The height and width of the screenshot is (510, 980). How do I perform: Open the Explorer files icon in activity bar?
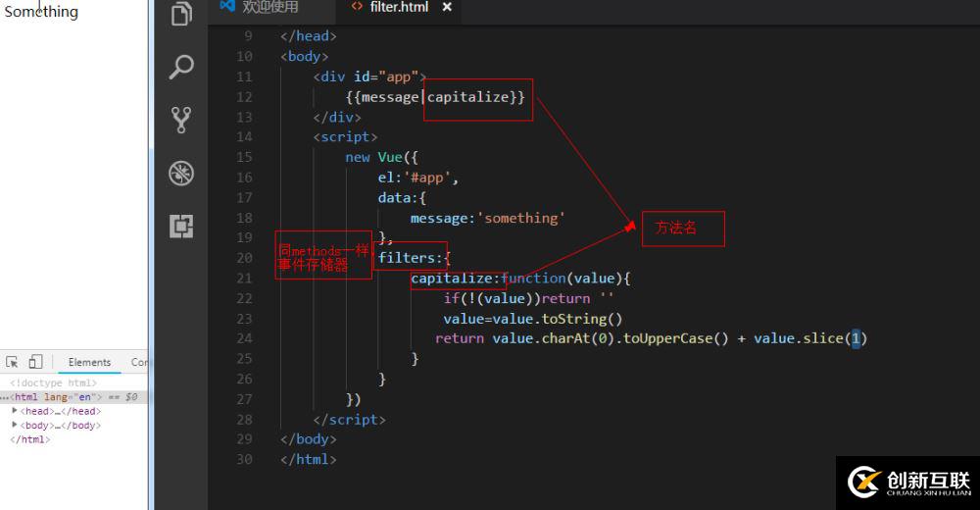click(x=181, y=13)
